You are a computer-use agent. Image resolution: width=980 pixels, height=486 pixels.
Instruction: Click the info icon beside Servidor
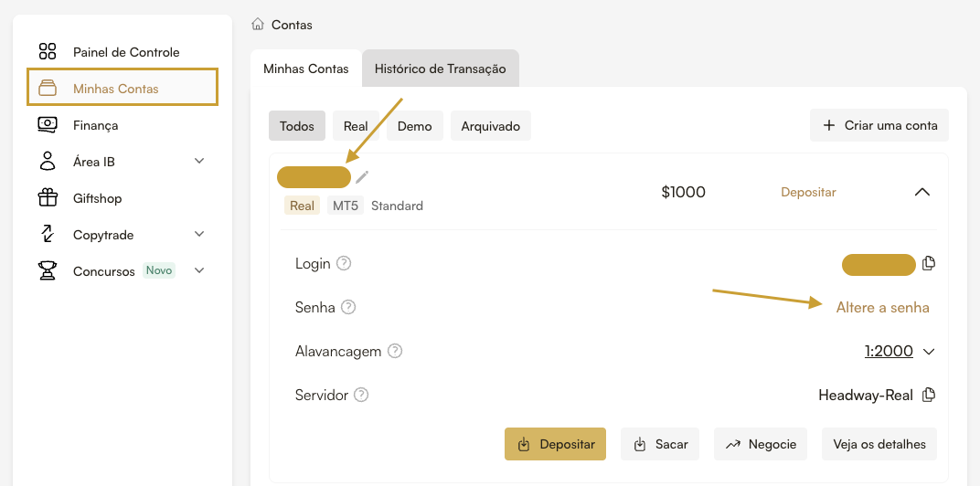point(361,396)
